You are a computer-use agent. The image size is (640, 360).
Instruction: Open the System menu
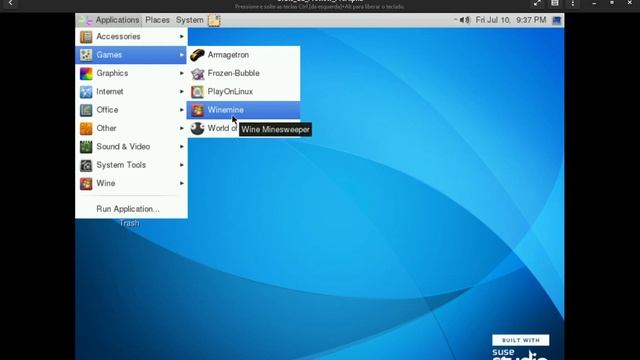[x=189, y=20]
